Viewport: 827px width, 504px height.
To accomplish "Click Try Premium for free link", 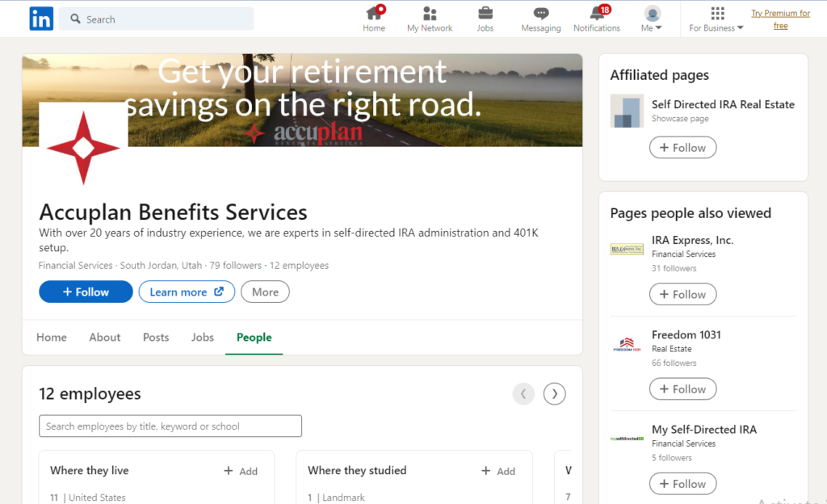I will (x=781, y=19).
